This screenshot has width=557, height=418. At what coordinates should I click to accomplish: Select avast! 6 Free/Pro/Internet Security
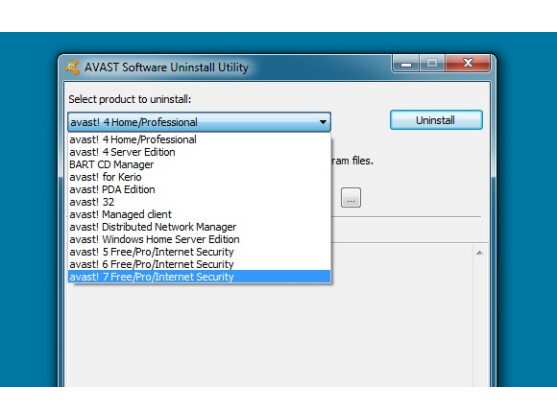coord(199,264)
